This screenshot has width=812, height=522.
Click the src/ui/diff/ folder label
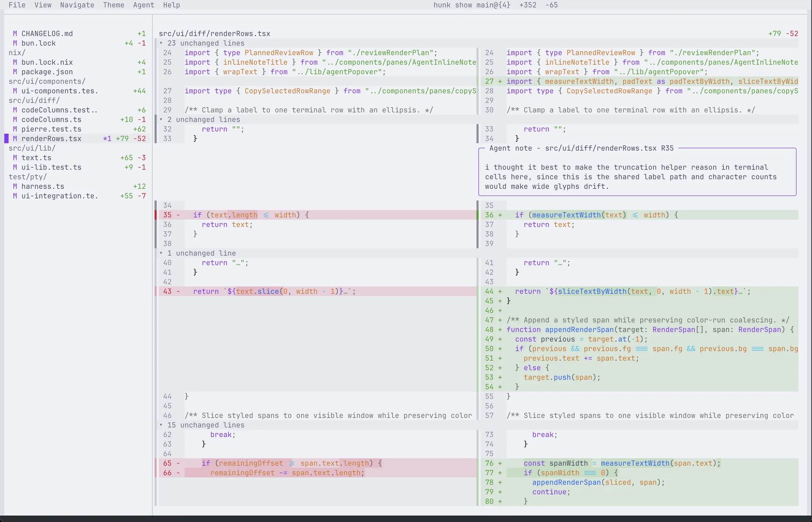[34, 100]
